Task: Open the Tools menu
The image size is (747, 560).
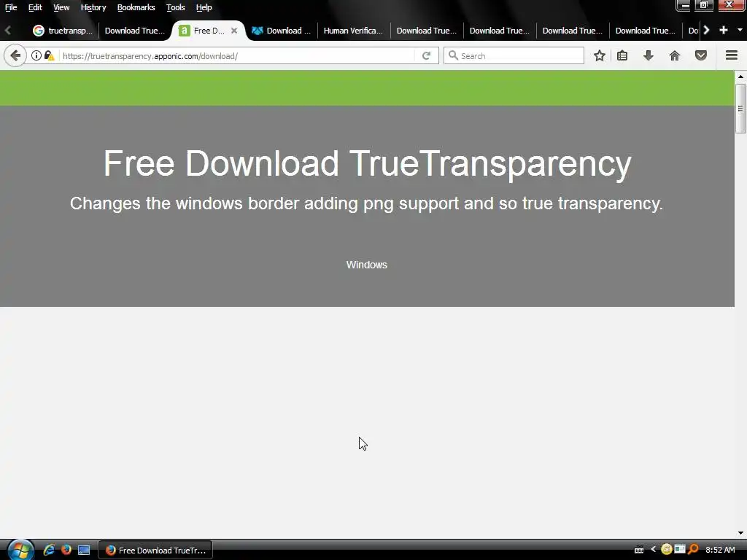Action: coord(175,7)
